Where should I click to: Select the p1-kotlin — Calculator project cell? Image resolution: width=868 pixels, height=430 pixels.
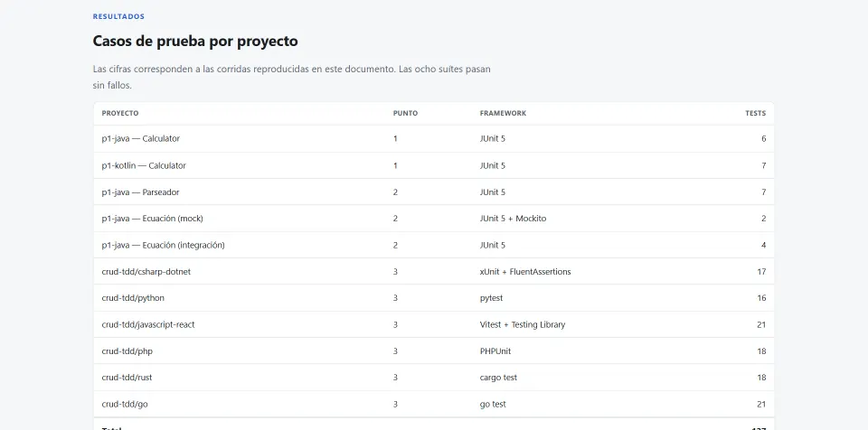click(144, 165)
